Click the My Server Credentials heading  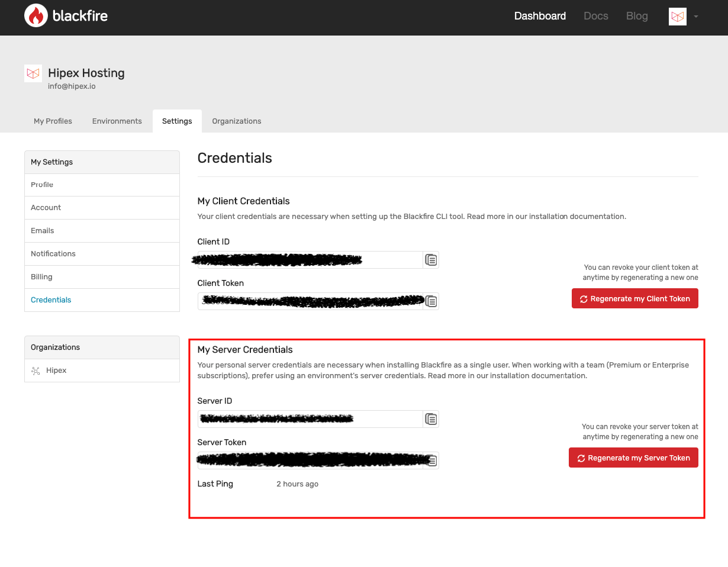click(x=245, y=350)
